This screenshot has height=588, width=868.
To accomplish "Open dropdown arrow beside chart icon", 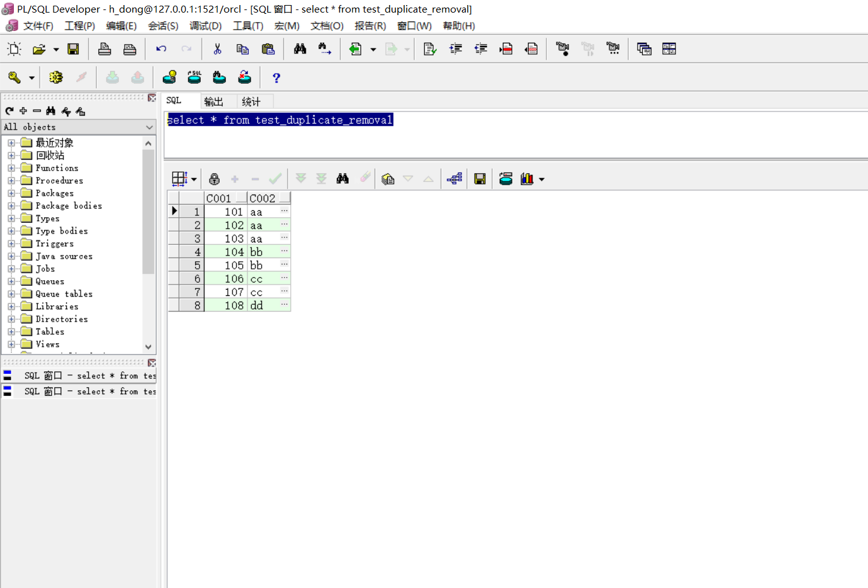I will click(541, 179).
